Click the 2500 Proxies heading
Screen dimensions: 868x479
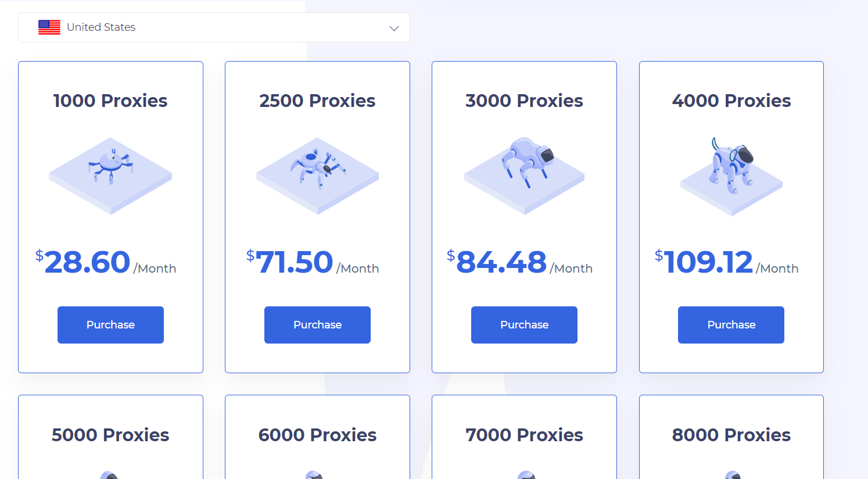pos(317,101)
